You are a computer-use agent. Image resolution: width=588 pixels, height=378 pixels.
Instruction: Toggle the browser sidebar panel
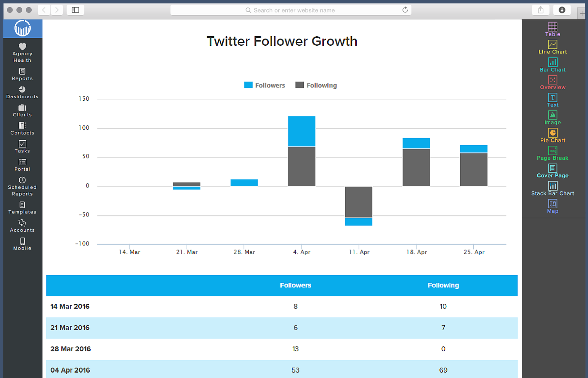coord(75,10)
